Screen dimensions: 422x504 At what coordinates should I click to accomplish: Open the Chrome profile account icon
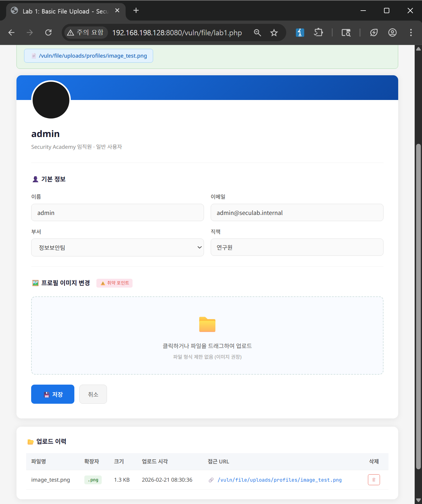click(392, 32)
